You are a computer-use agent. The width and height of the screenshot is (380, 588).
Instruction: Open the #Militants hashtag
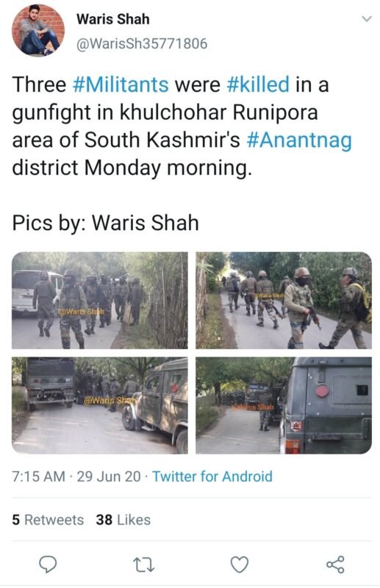pyautogui.click(x=120, y=85)
